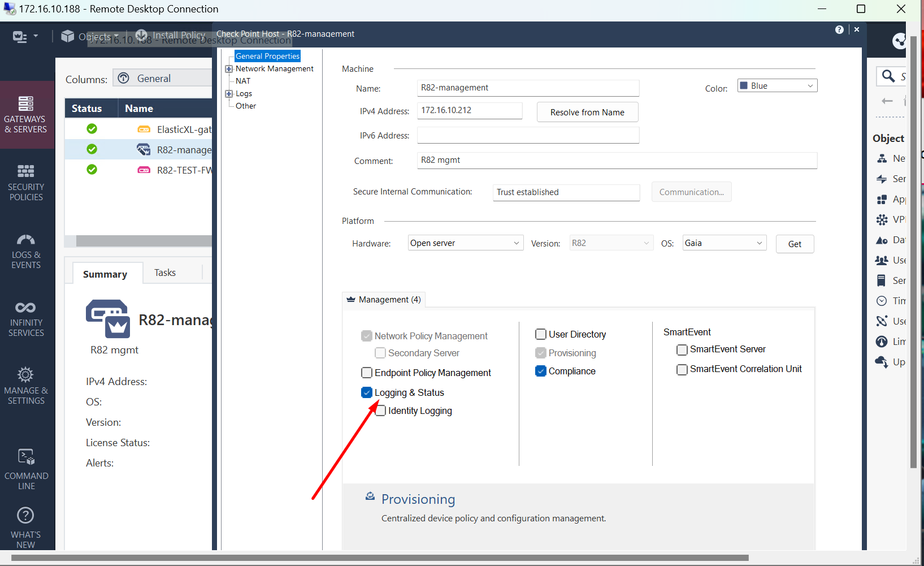The image size is (924, 566).
Task: Open the OS dropdown showing Gaia
Action: [724, 243]
